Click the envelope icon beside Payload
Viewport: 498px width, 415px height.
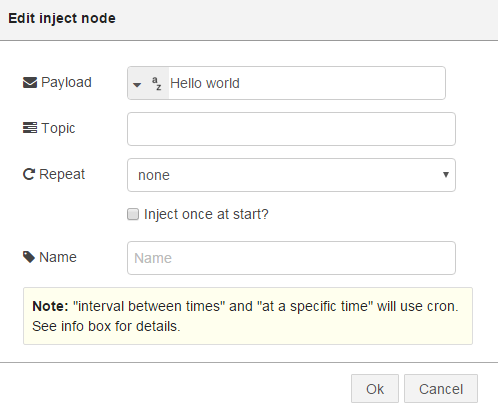(30, 83)
